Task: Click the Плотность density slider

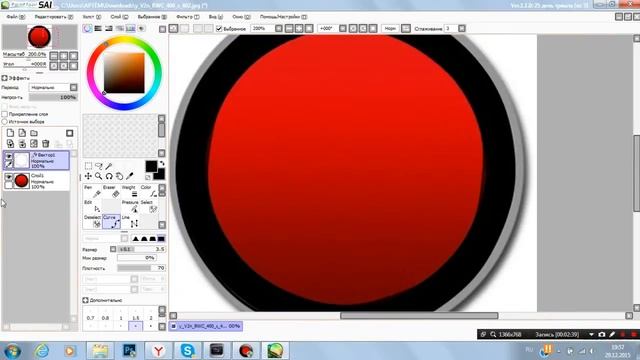Action: point(141,268)
